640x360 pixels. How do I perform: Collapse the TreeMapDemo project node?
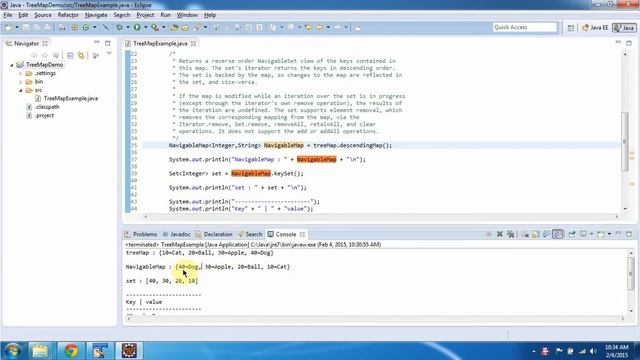pyautogui.click(x=12, y=65)
